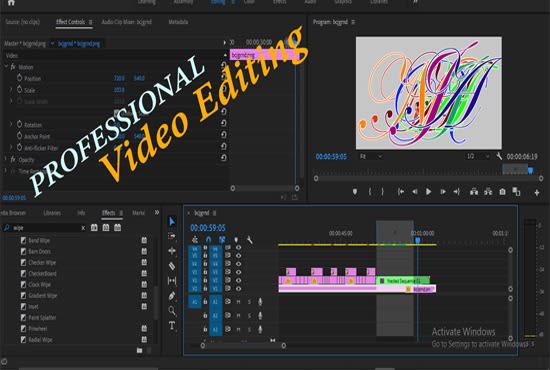
Task: Go to Out point in Program monitor
Action: pyautogui.click(x=456, y=192)
